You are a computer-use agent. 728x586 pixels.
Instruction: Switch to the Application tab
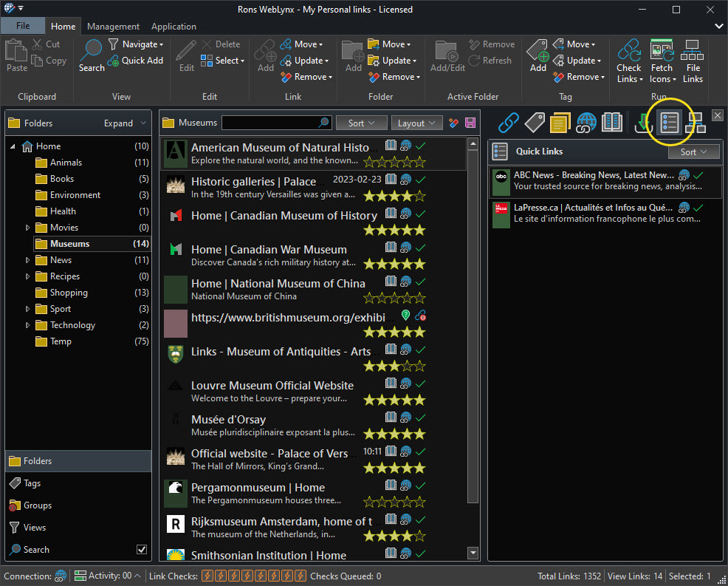pos(174,27)
